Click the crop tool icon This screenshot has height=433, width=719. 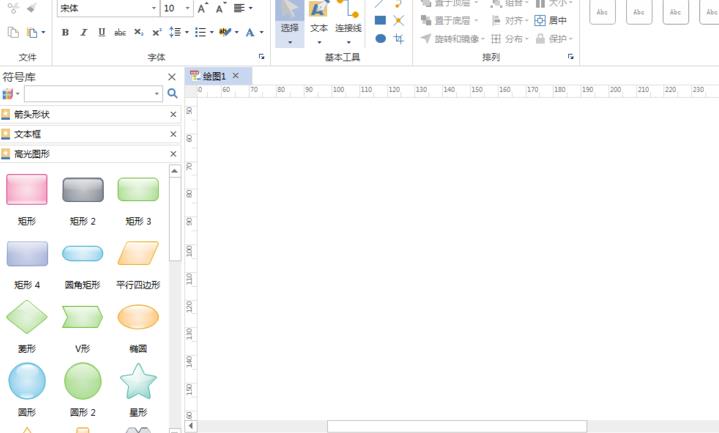point(399,39)
